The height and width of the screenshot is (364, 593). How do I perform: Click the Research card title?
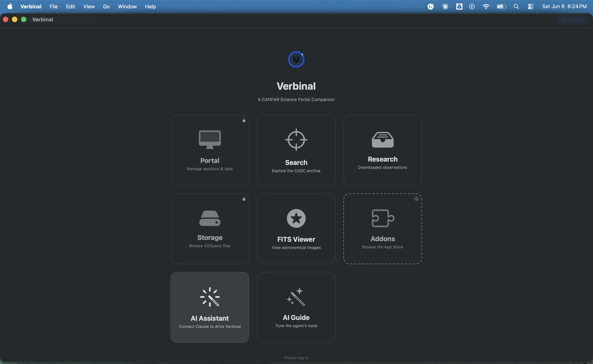[x=383, y=159]
